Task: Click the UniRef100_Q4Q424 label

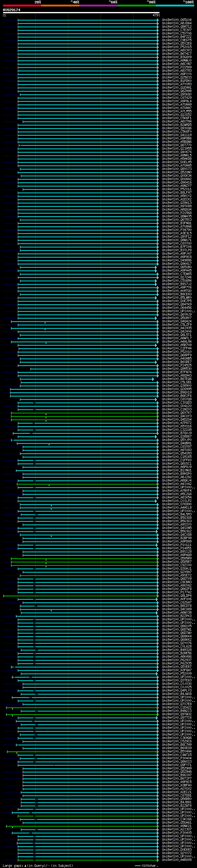Action: coord(176,321)
